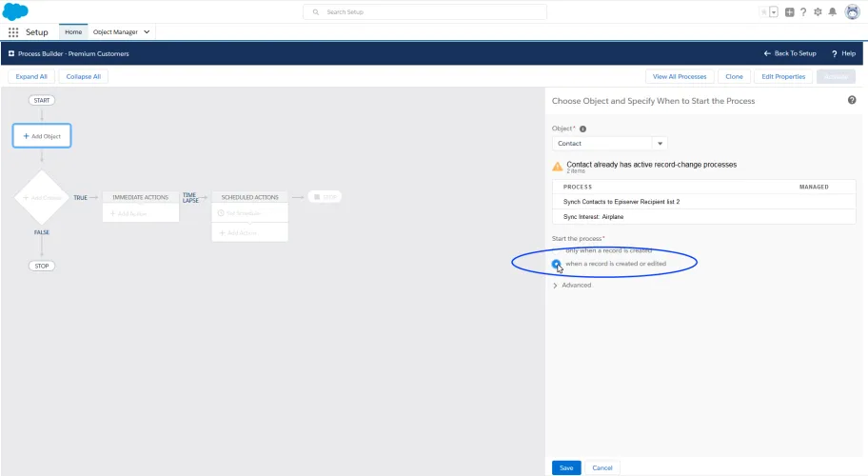Click the Salesforce cloud logo
The width and height of the screenshot is (868, 476).
tap(15, 11)
